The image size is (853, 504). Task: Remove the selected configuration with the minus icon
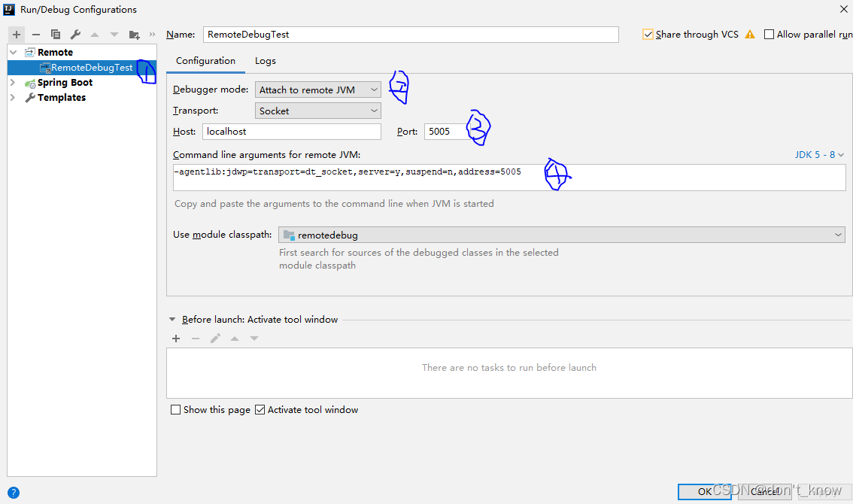coord(36,35)
